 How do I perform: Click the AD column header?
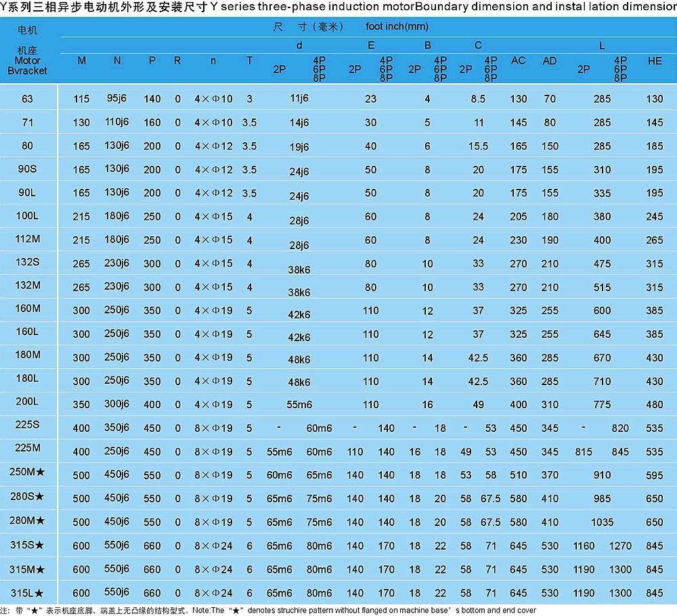point(550,61)
